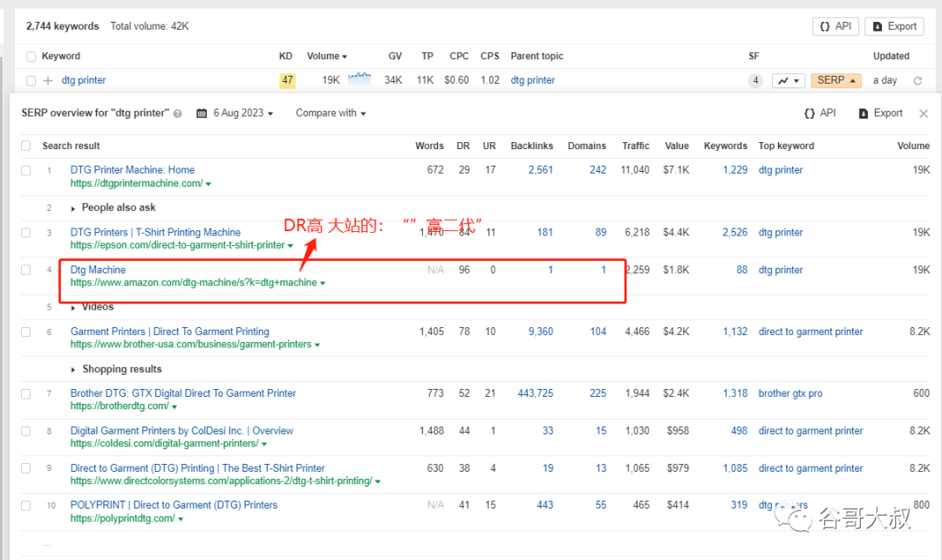Open the trend chart icon dropdown
This screenshot has height=560, width=942.
click(x=788, y=80)
